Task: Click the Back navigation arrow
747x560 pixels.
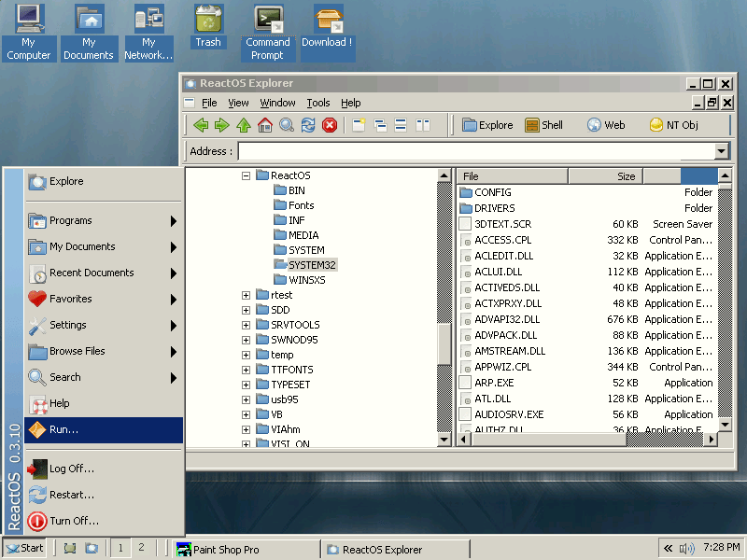Action: [202, 124]
